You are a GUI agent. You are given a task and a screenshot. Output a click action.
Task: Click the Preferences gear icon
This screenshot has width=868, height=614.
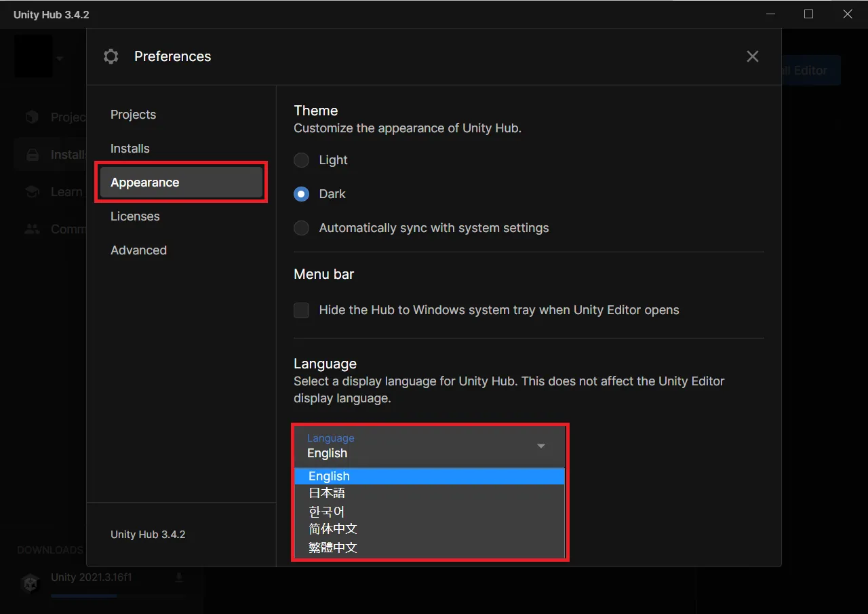111,56
